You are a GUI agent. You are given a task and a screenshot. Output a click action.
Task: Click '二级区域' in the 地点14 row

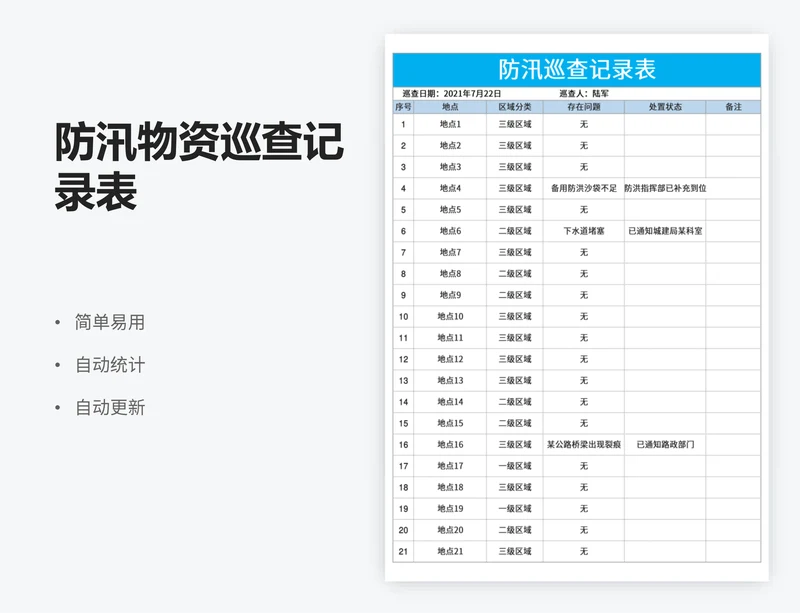[x=515, y=402]
